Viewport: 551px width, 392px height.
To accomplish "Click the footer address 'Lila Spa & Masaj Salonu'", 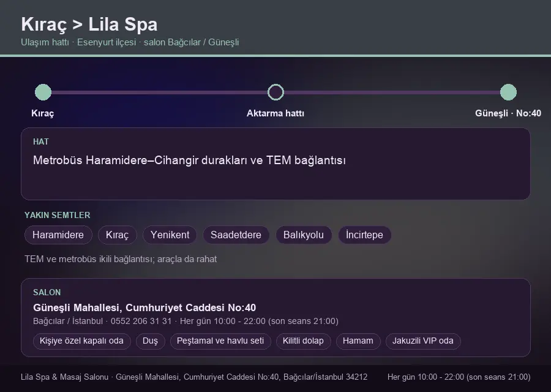I will click(x=64, y=377).
